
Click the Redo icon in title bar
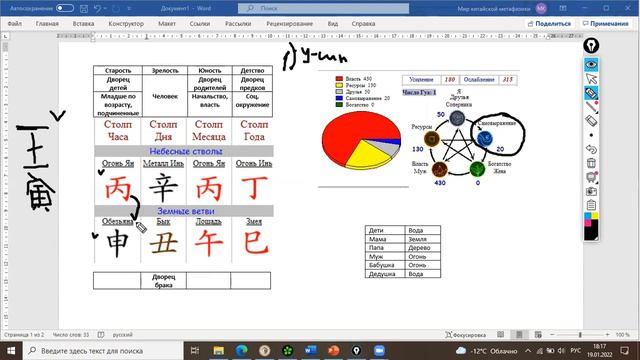[116, 8]
